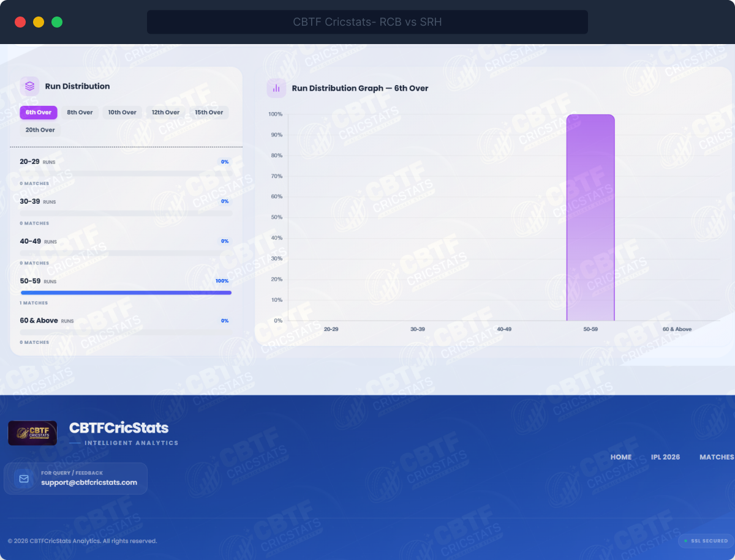Click the green SSL Secured badge

pos(706,541)
